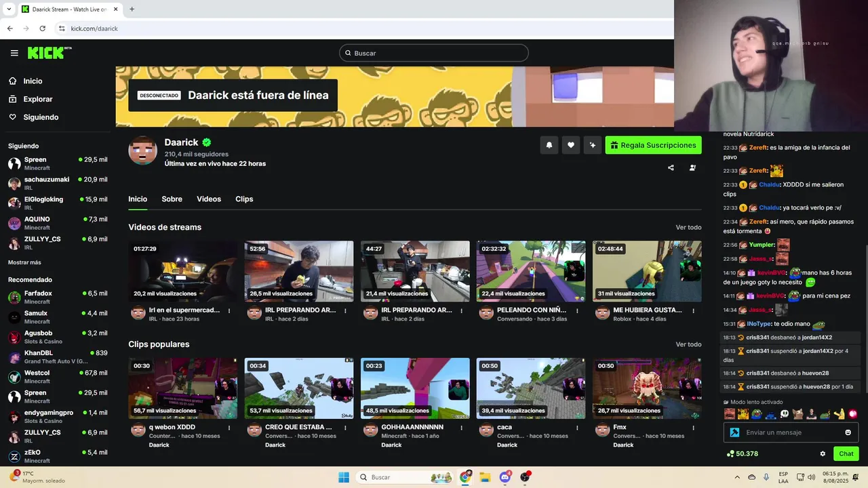Pick the first face emote in quick emotes
Viewport: 868px width, 488px height.
tap(729, 414)
